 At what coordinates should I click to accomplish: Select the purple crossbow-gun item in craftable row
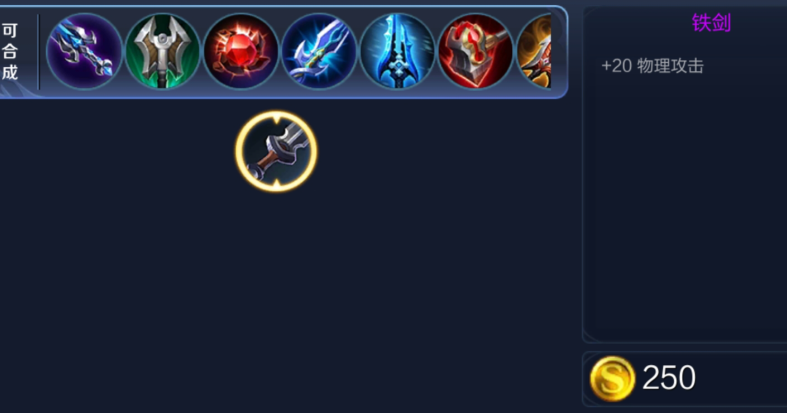84,51
